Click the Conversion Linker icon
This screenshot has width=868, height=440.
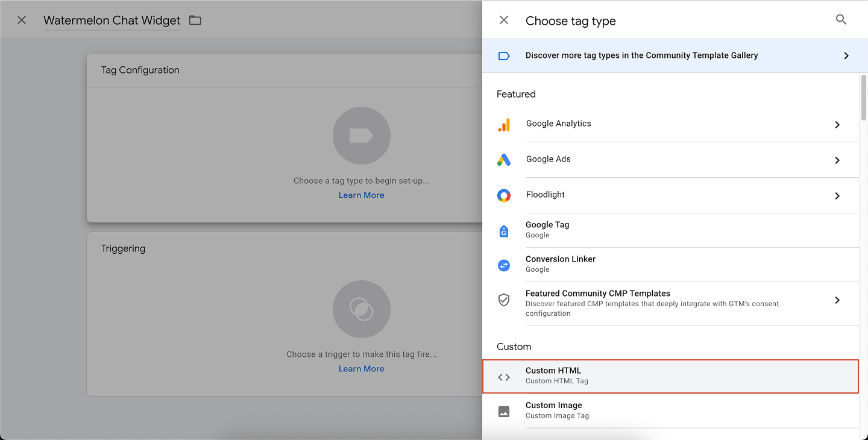(x=504, y=265)
